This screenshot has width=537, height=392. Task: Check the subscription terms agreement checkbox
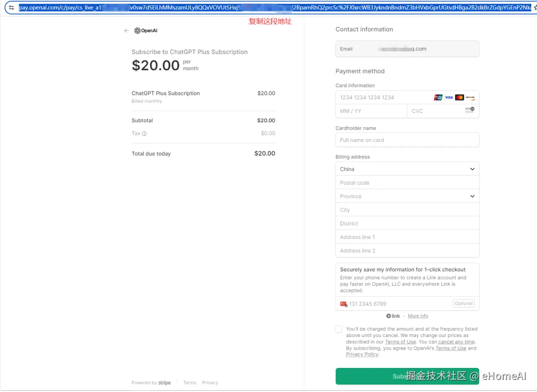(x=339, y=329)
